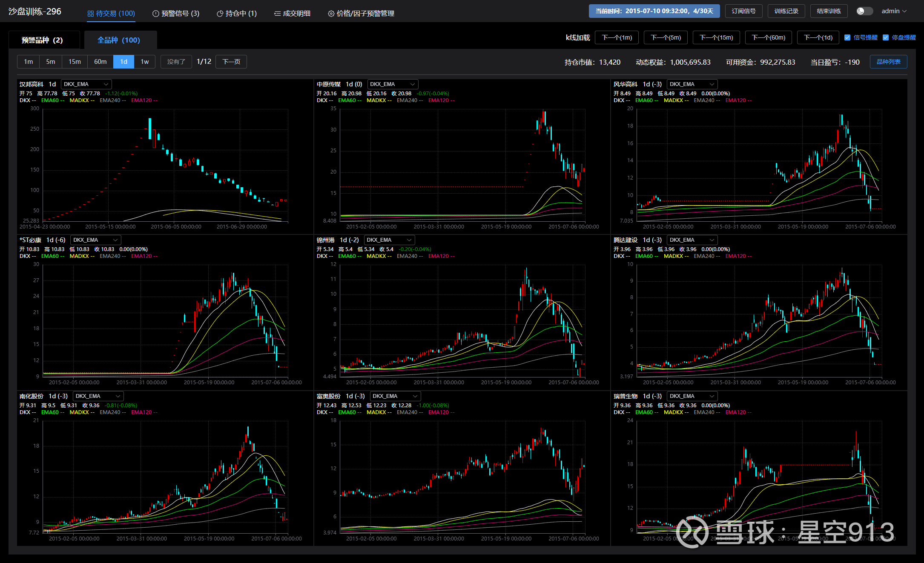The width and height of the screenshot is (924, 563).
Task: Click the 结束训练 button
Action: pyautogui.click(x=829, y=11)
